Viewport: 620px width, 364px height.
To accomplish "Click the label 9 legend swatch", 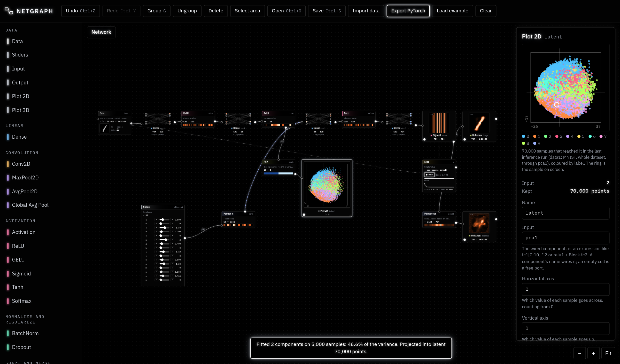I will point(535,143).
